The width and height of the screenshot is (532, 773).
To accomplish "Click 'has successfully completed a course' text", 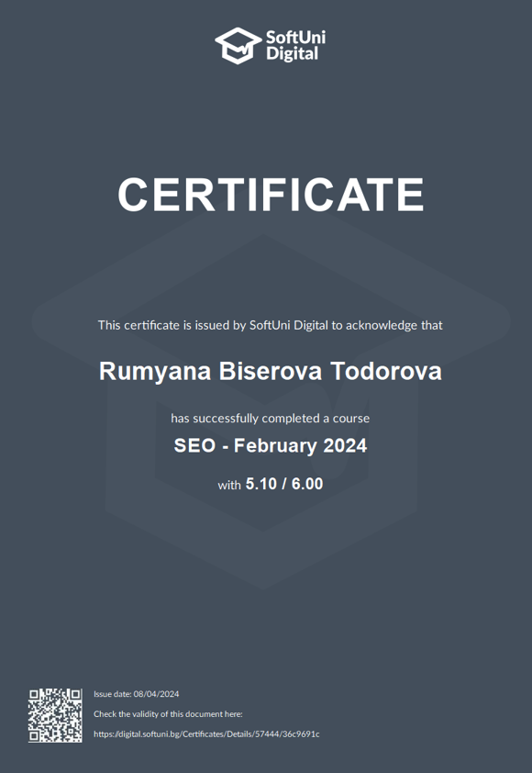I will click(x=270, y=419).
